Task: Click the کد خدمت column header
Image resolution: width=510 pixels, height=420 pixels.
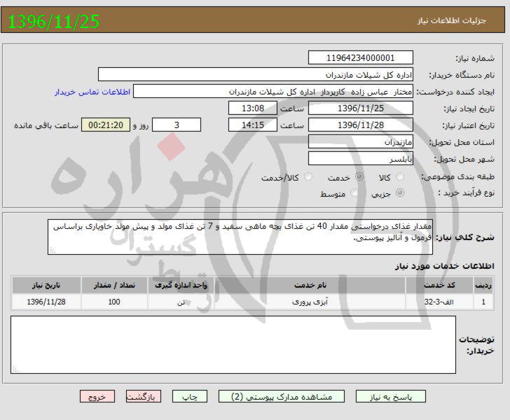Action: point(439,286)
